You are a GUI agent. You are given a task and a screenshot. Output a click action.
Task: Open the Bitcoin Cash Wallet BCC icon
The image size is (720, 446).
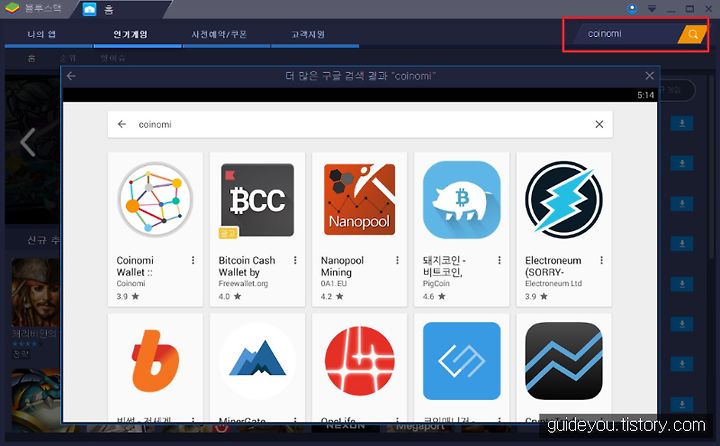(257, 200)
